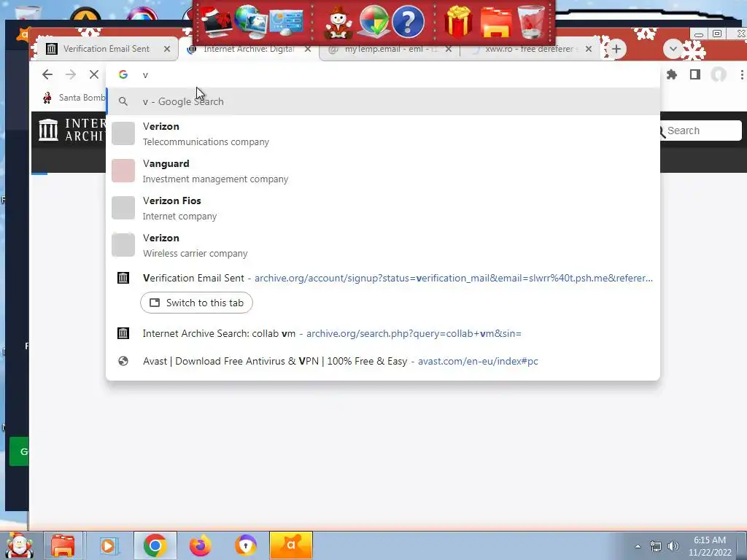Switch to my temp.email tab
The width and height of the screenshot is (747, 560).
tap(388, 49)
